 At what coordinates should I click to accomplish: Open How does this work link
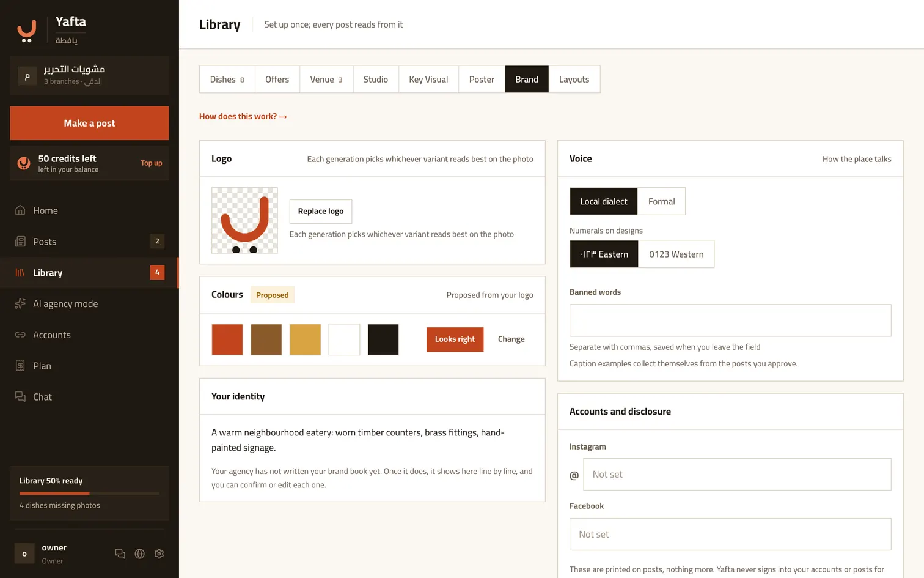(x=243, y=116)
